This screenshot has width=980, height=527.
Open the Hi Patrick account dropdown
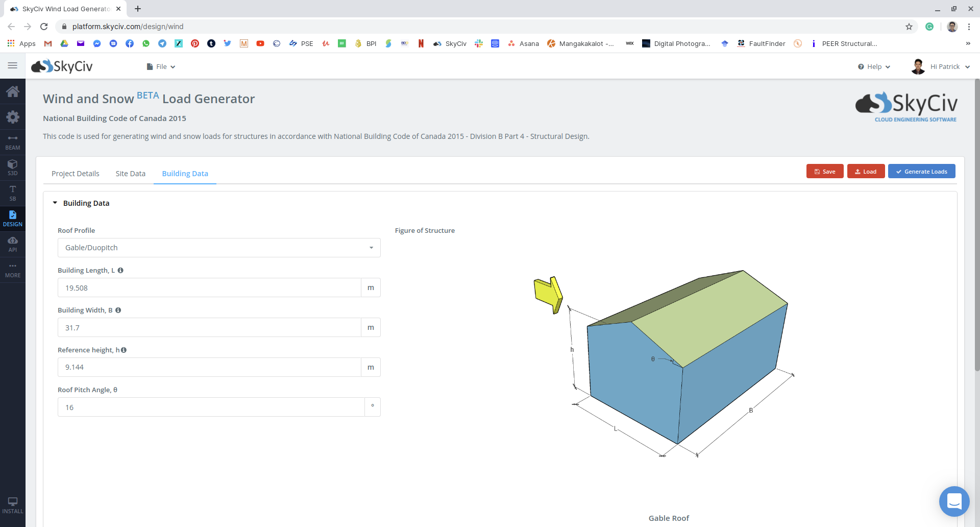pos(941,67)
